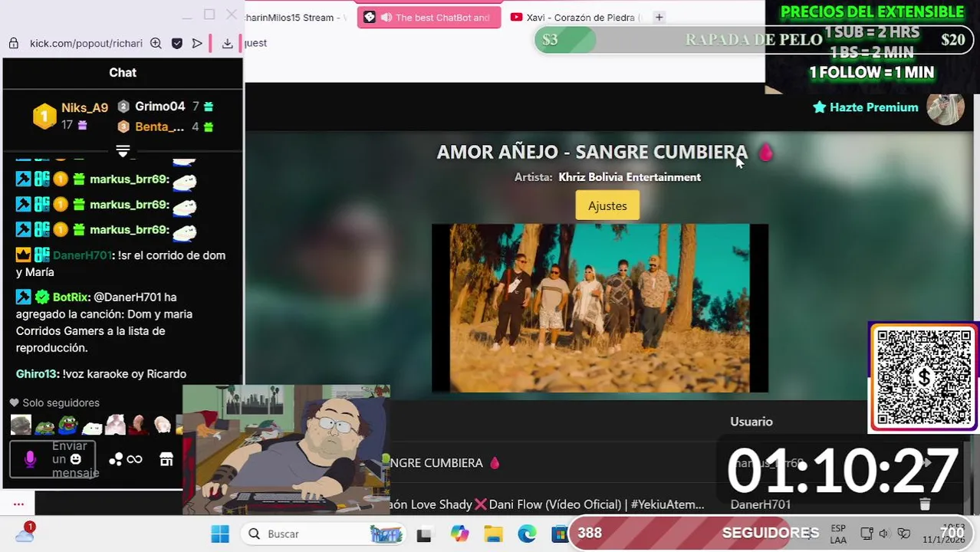Click the QR code donation image
980x552 pixels.
pos(923,376)
